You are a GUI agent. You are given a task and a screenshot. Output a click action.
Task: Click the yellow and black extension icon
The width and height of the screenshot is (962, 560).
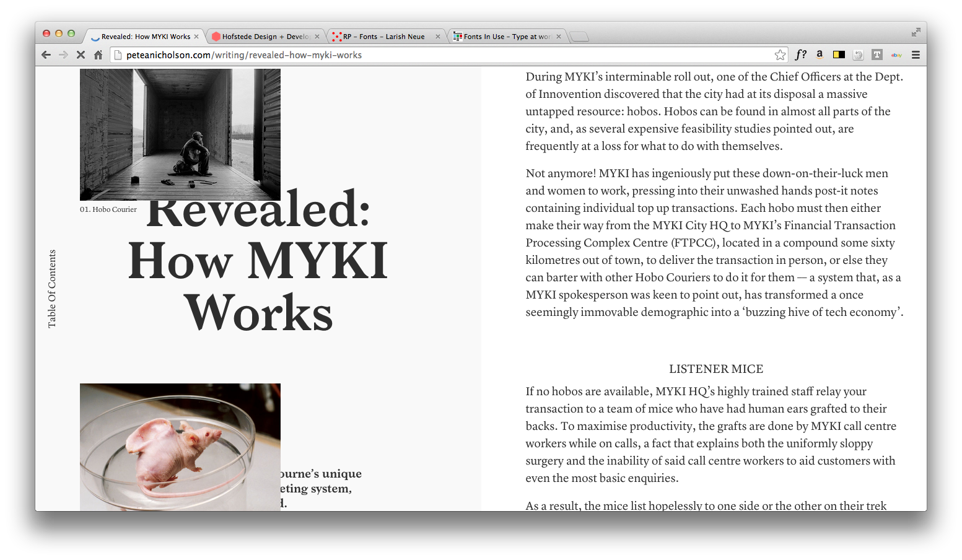click(839, 55)
